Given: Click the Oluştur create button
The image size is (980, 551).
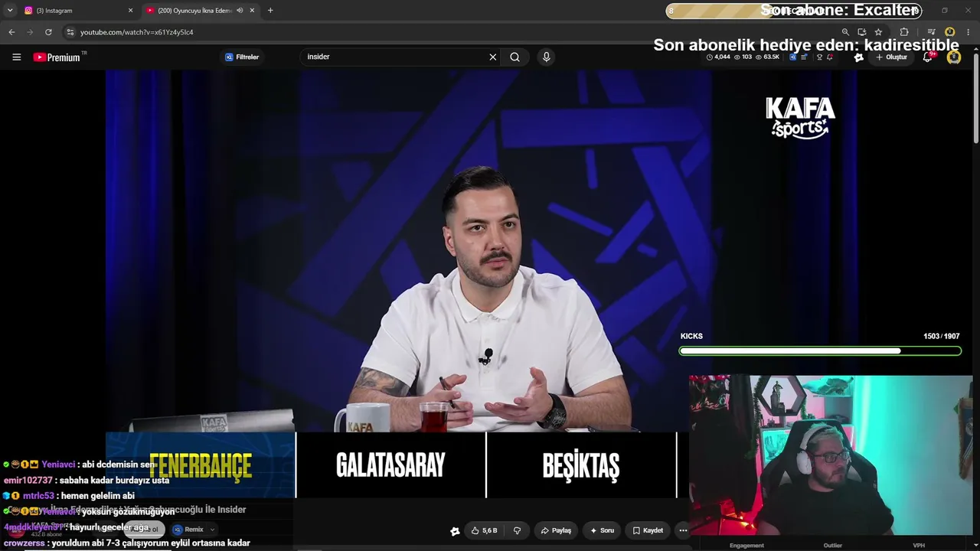Looking at the screenshot, I should pyautogui.click(x=892, y=57).
